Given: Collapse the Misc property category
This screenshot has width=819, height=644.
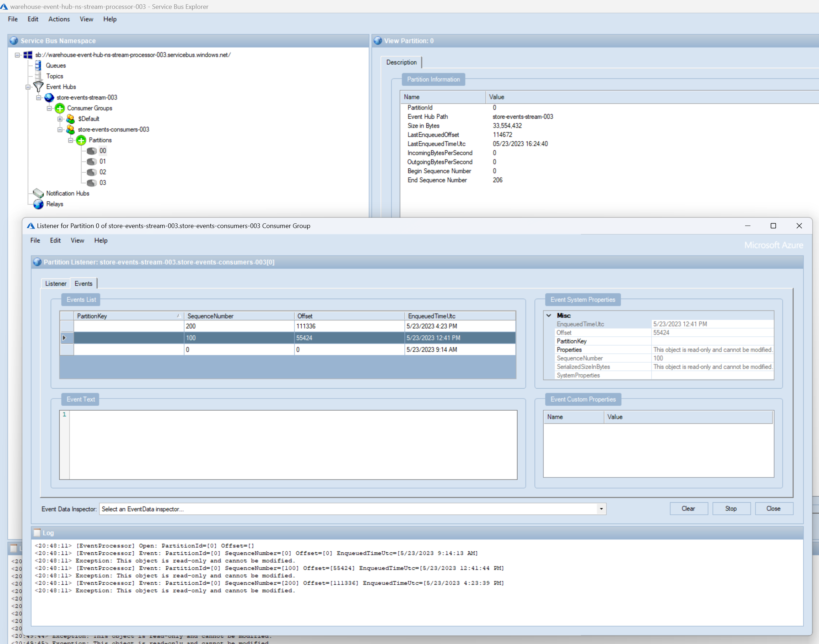Looking at the screenshot, I should click(549, 315).
